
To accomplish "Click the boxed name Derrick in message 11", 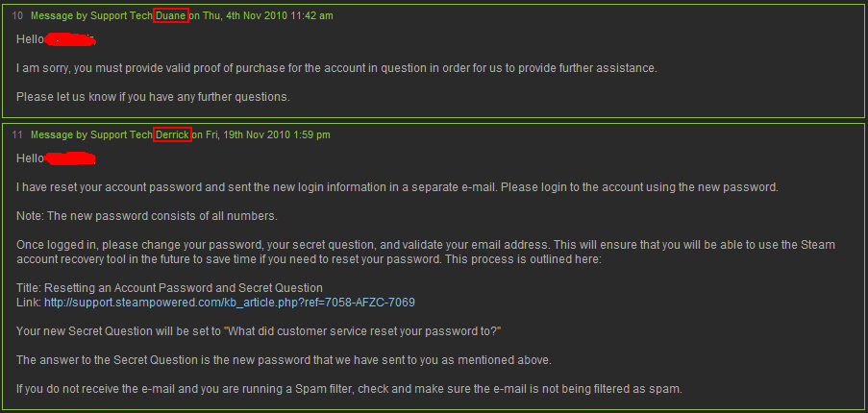I will [172, 134].
